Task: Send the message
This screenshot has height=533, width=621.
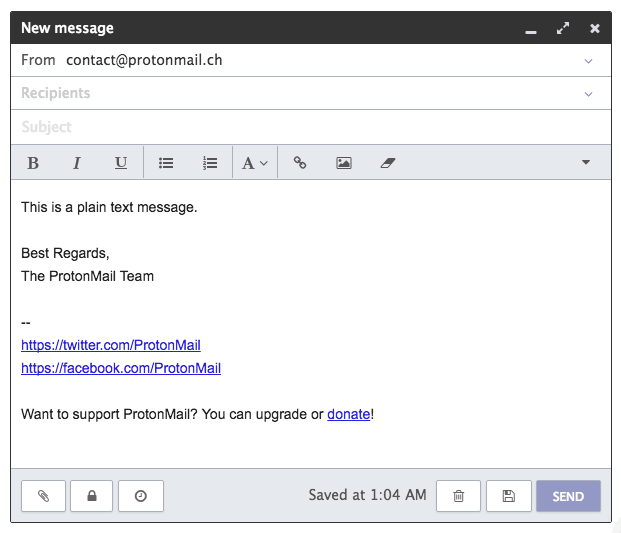Action: 568,496
